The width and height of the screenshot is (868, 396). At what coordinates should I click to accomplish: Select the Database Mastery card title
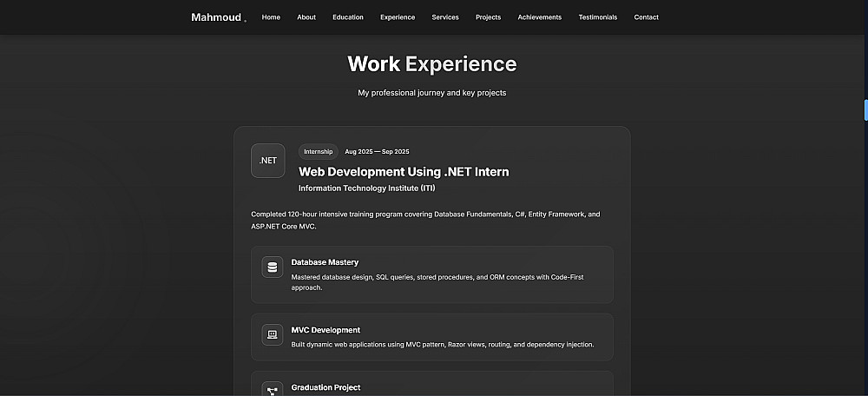(x=325, y=262)
